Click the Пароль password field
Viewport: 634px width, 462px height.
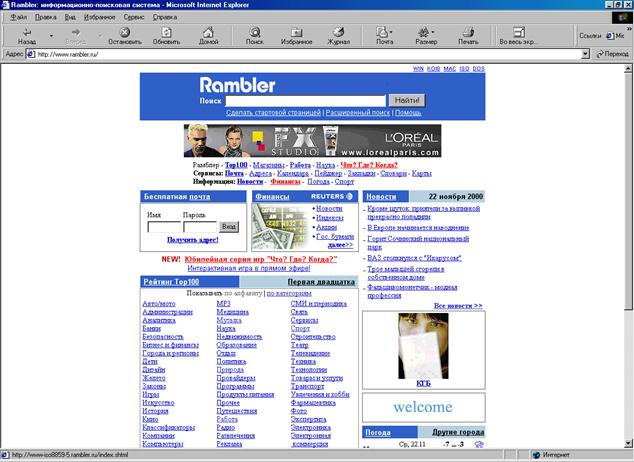coord(200,227)
